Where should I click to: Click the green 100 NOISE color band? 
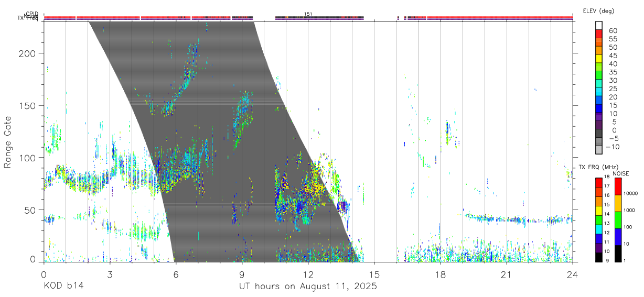tap(618, 220)
